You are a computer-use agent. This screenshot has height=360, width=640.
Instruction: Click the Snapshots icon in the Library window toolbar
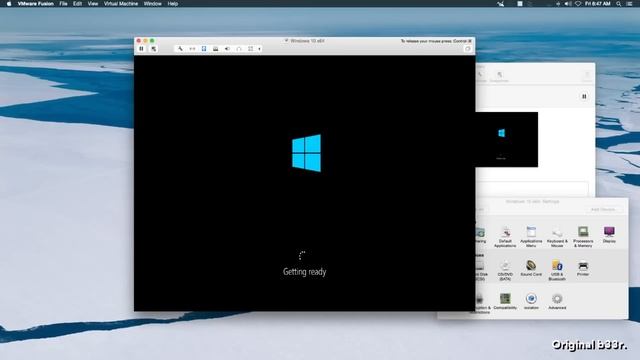click(x=499, y=76)
